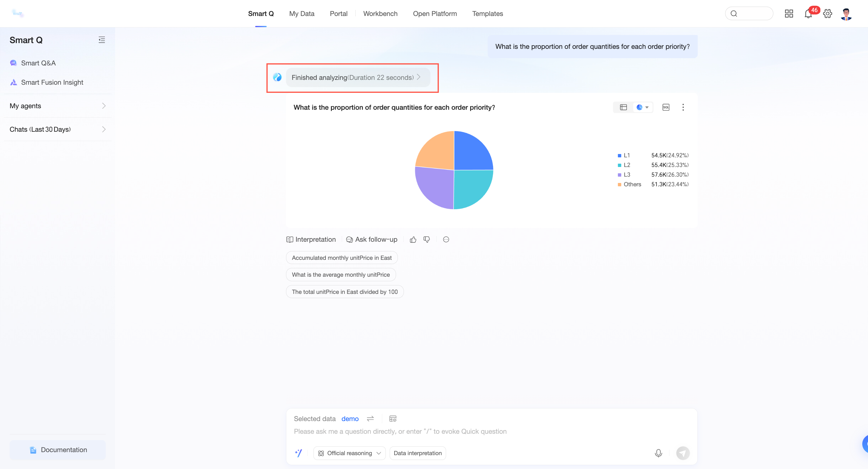
Task: Collapse the Smart Q sidebar
Action: [x=102, y=40]
